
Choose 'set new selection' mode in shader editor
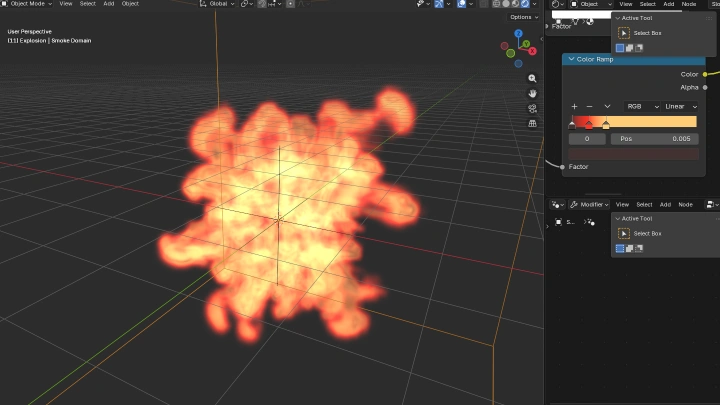click(x=620, y=48)
